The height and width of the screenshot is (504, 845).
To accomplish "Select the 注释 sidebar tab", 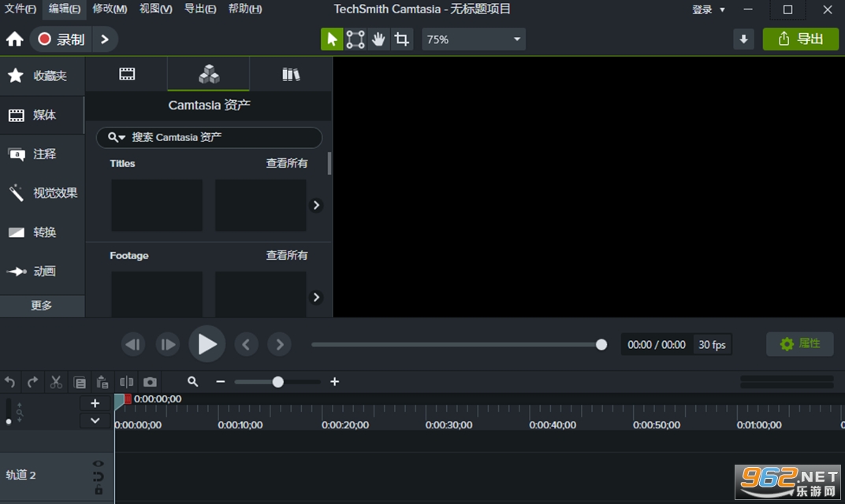I will pos(42,154).
